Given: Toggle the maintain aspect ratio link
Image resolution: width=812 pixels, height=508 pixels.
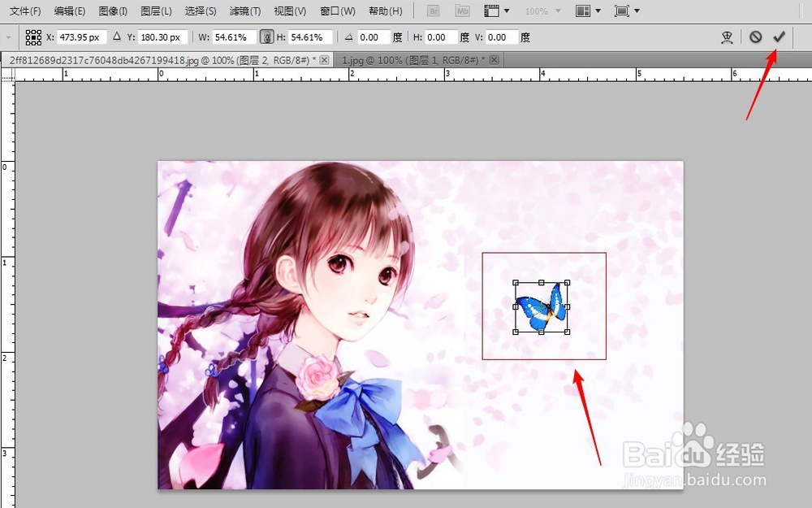Looking at the screenshot, I should (266, 37).
